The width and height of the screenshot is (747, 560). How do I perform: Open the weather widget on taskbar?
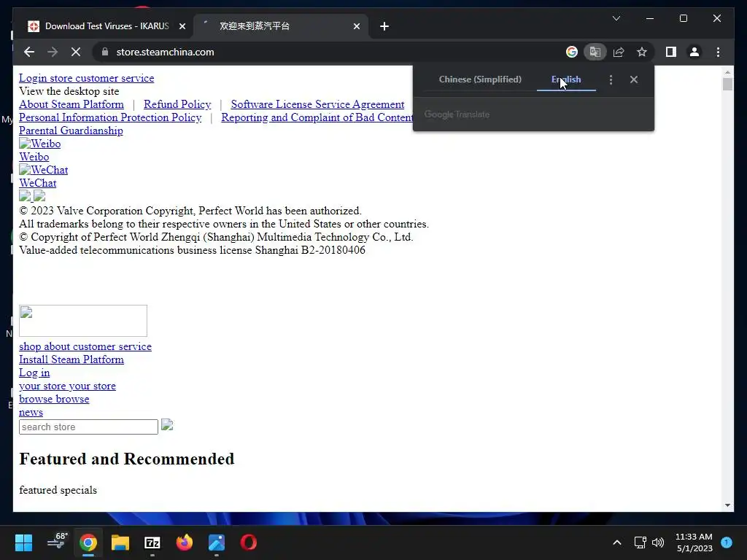click(57, 542)
